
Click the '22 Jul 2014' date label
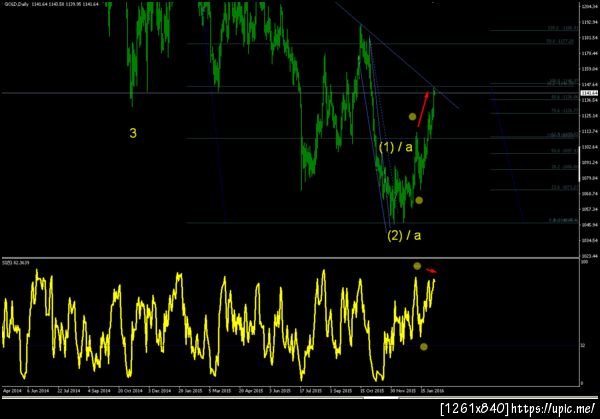coord(69,391)
